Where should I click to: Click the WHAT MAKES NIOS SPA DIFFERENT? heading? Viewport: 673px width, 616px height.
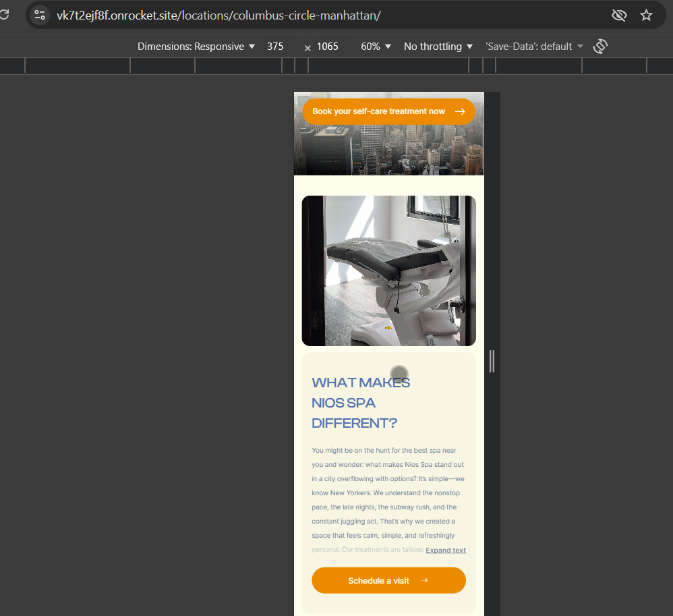click(361, 403)
